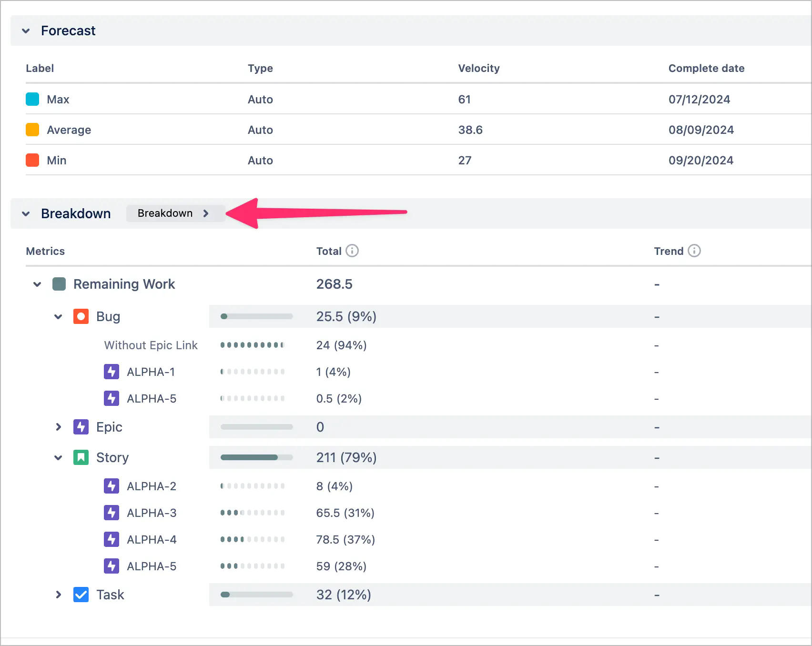Click the ALPHA-4 epic icon
The image size is (812, 646).
click(112, 539)
